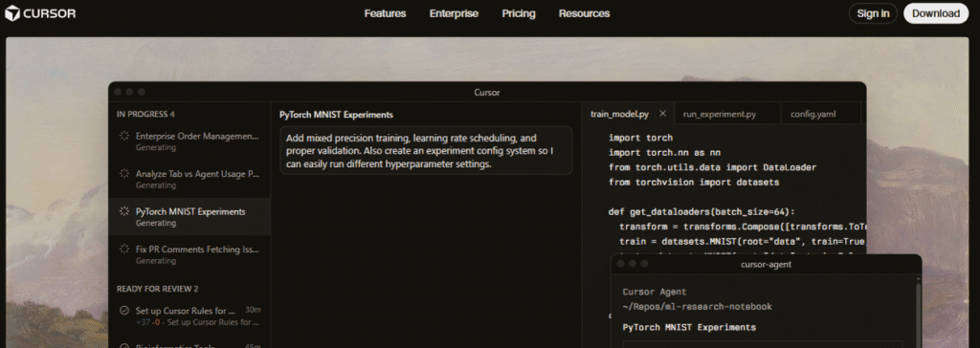Click spinner icon beside Enterprise Order Management
980x348 pixels.
coord(123,136)
